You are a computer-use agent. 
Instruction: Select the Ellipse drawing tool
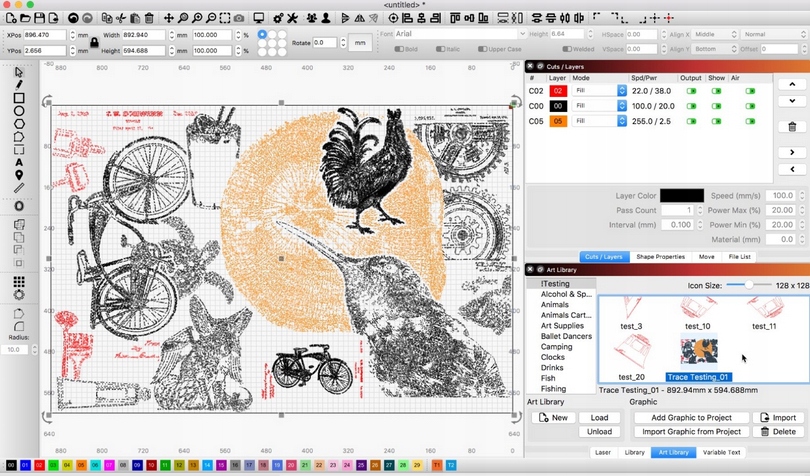tap(19, 111)
